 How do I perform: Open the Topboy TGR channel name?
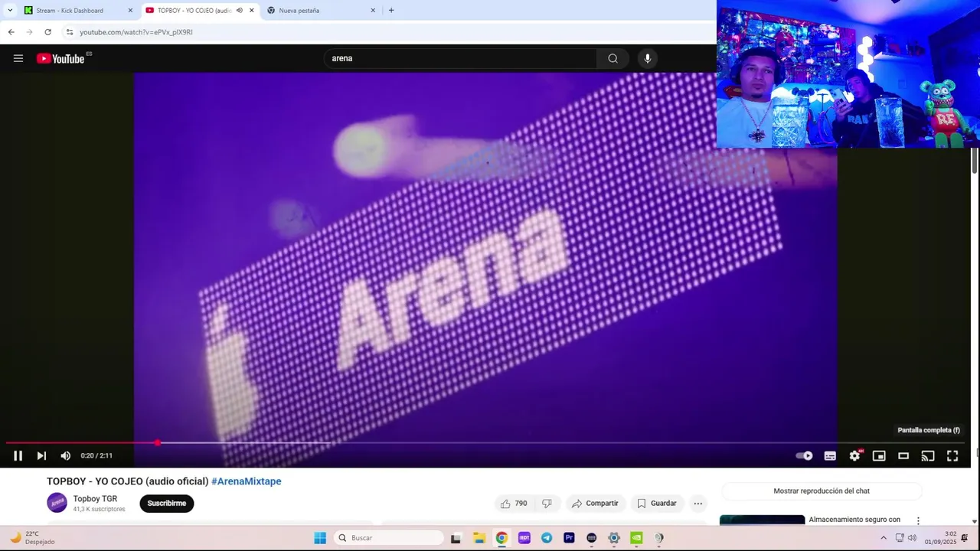click(x=95, y=499)
